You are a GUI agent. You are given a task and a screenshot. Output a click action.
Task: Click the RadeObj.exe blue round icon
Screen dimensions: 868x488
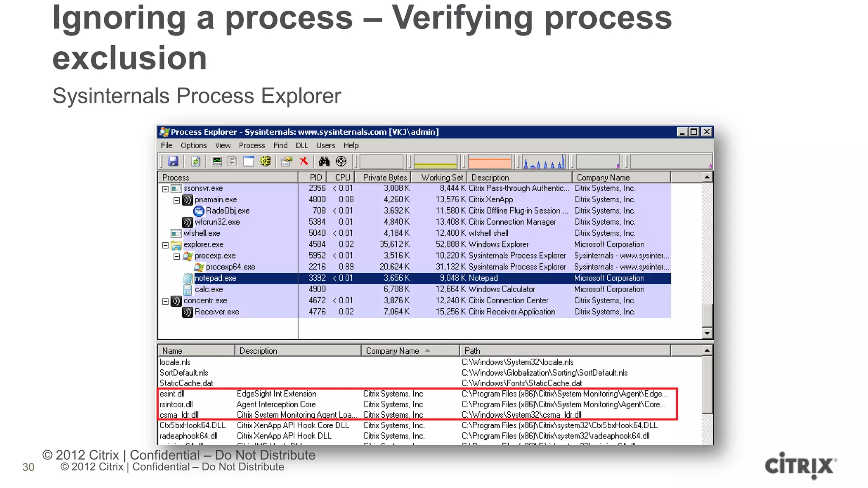pyautogui.click(x=199, y=211)
